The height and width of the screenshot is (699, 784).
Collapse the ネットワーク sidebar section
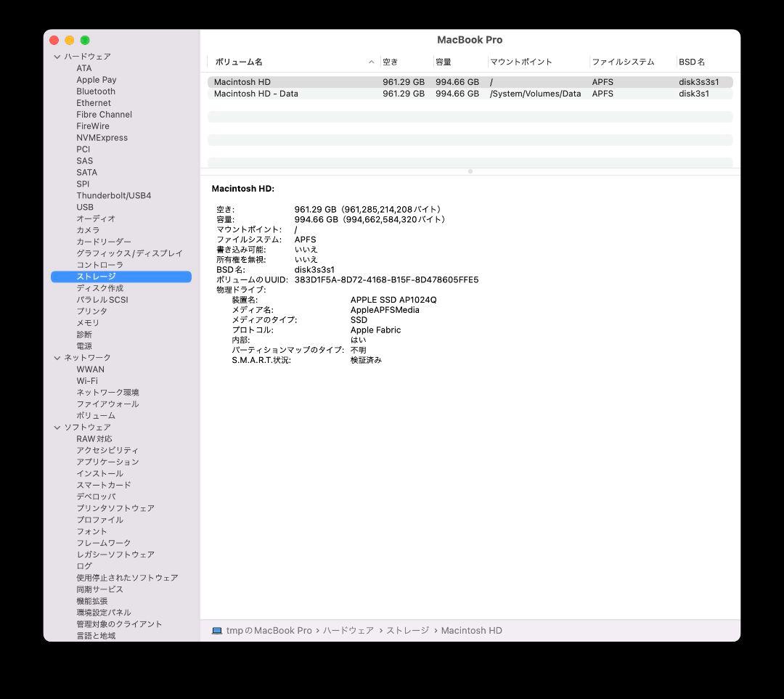click(57, 357)
